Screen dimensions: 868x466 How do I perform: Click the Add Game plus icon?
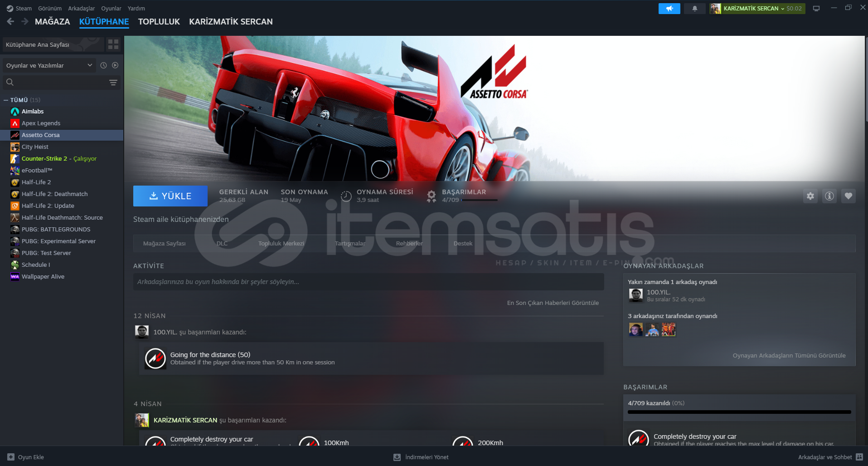(x=11, y=457)
